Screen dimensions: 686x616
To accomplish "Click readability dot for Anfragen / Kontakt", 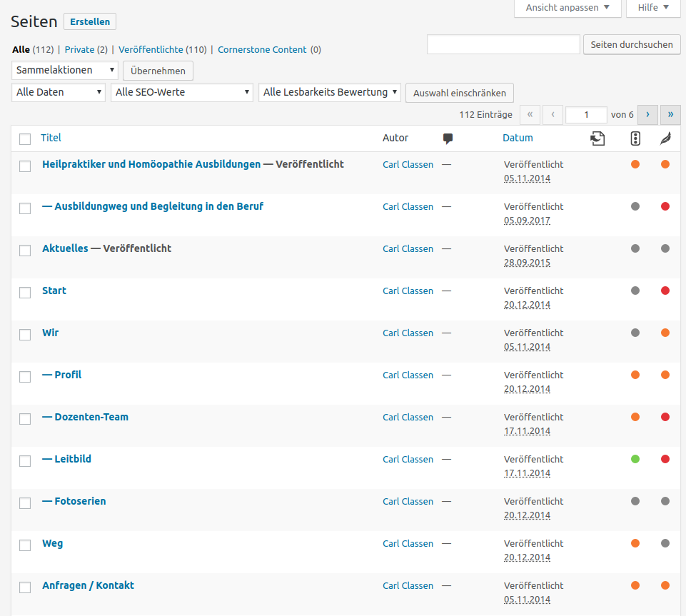I will (x=665, y=585).
